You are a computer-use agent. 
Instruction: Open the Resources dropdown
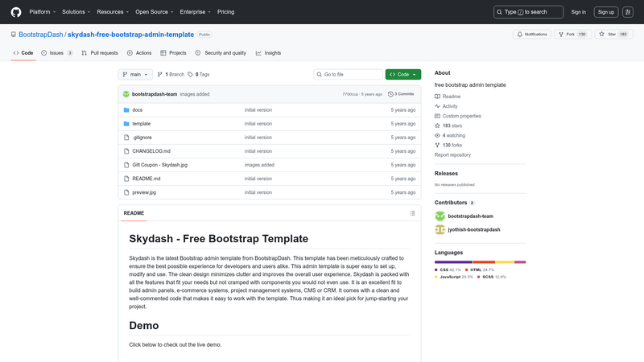point(113,12)
